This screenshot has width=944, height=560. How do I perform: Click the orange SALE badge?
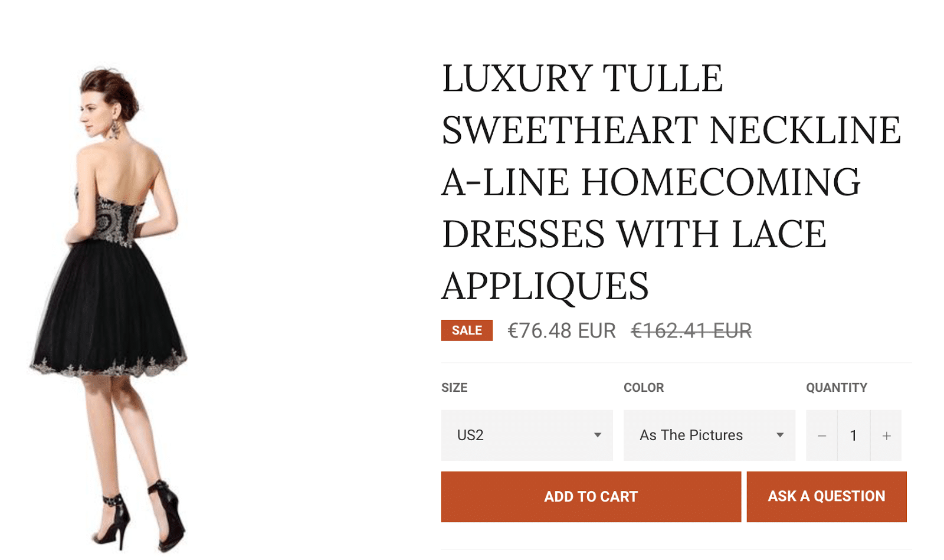[467, 330]
